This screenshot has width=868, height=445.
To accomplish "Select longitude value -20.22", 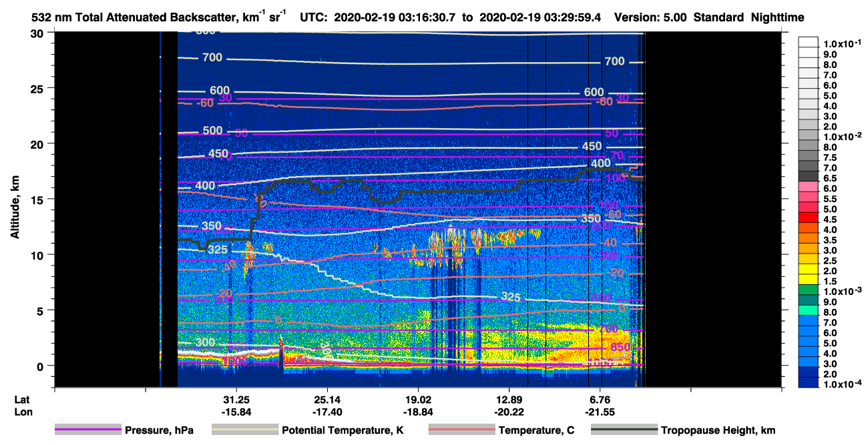I will 510,412.
